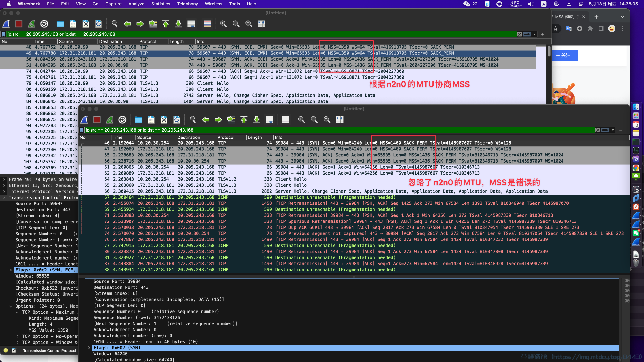Collapse the Transmission Control Protocol tree

pos(4,198)
